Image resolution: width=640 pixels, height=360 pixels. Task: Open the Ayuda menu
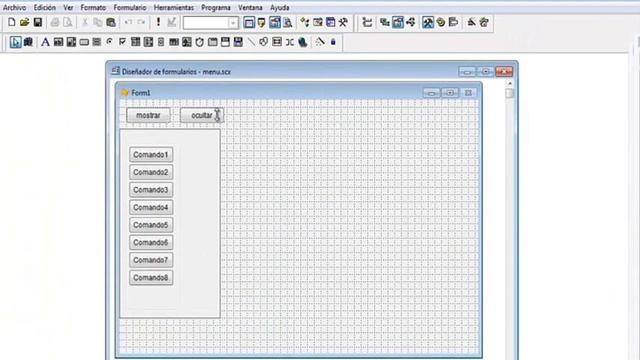pyautogui.click(x=280, y=7)
